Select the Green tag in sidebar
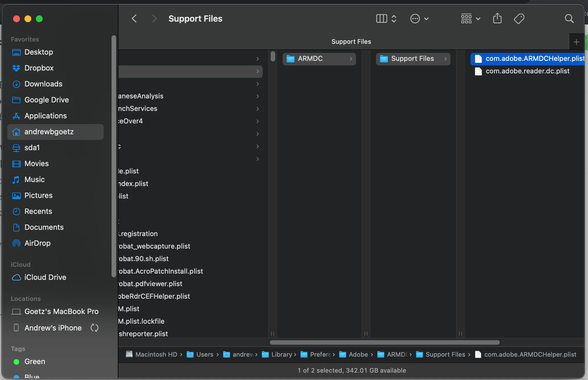This screenshot has width=588, height=380. (x=35, y=362)
